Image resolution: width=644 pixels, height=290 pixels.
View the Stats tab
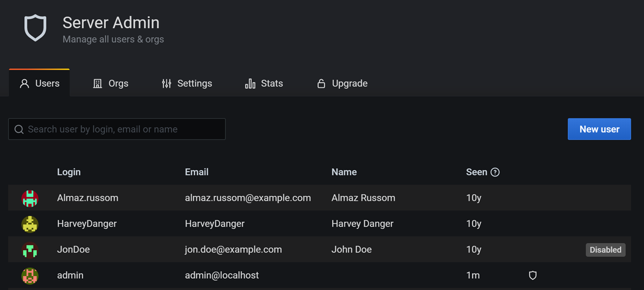pyautogui.click(x=264, y=84)
